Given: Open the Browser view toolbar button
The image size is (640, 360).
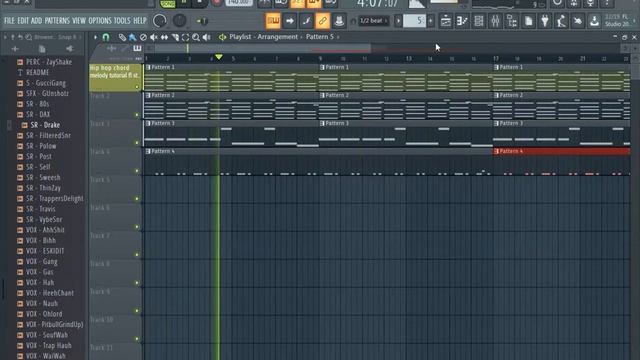Looking at the screenshot, I should pyautogui.click(x=512, y=21).
